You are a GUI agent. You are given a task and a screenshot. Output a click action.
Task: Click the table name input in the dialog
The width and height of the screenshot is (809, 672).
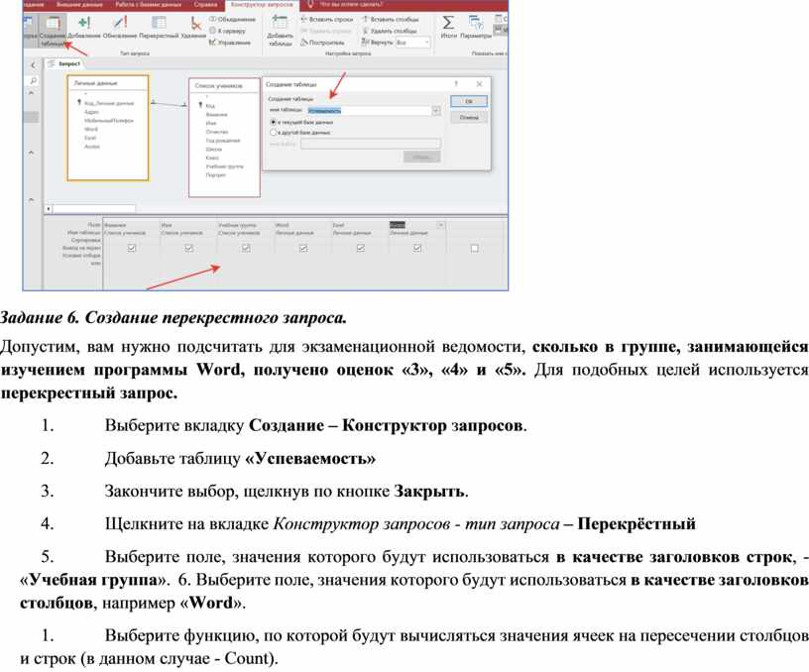(x=369, y=110)
